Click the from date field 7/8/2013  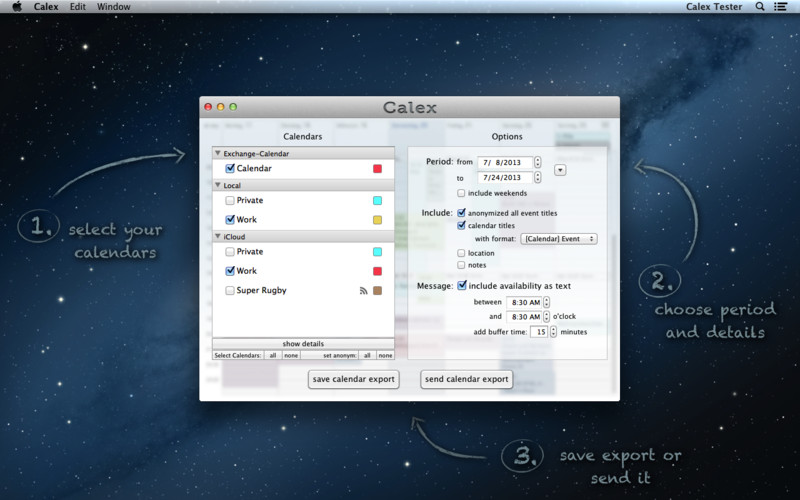tap(505, 162)
